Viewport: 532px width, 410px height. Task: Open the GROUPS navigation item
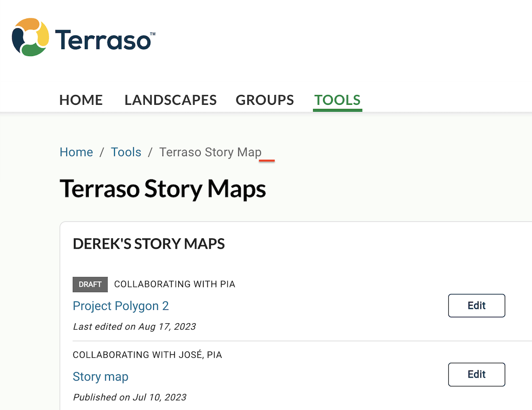tap(265, 100)
